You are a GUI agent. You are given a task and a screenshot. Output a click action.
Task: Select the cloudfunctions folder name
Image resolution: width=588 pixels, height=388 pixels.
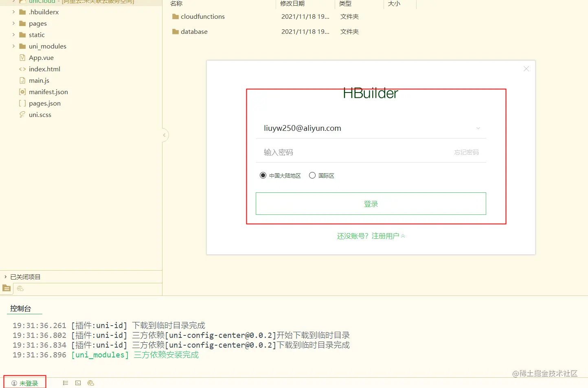[203, 17]
